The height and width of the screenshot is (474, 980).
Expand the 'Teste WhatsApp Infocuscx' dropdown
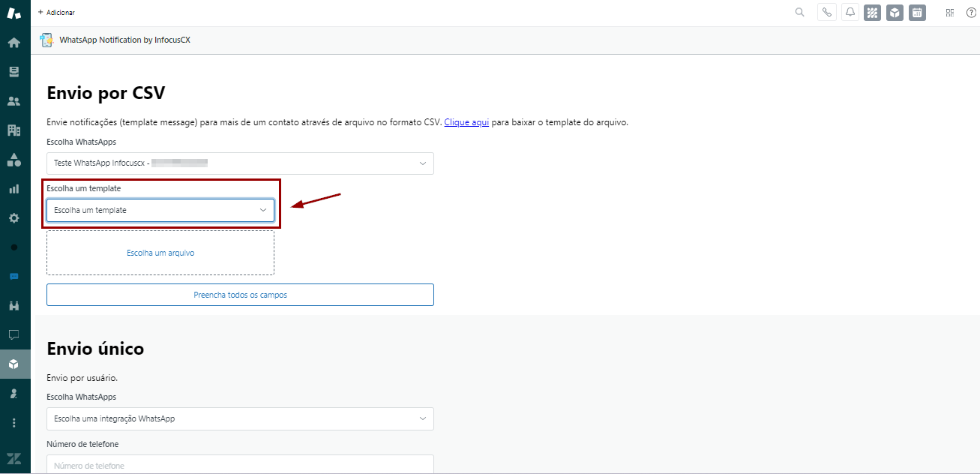coord(240,163)
